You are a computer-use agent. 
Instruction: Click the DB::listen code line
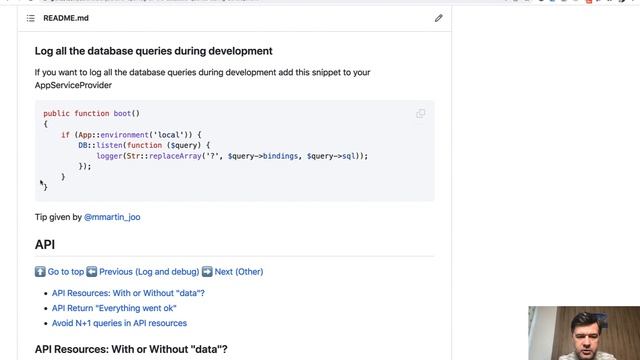pos(144,145)
